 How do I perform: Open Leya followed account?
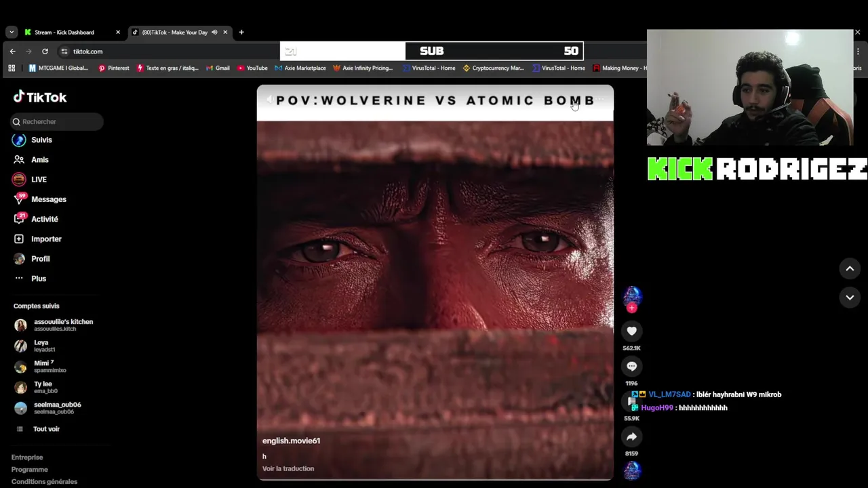pos(35,346)
